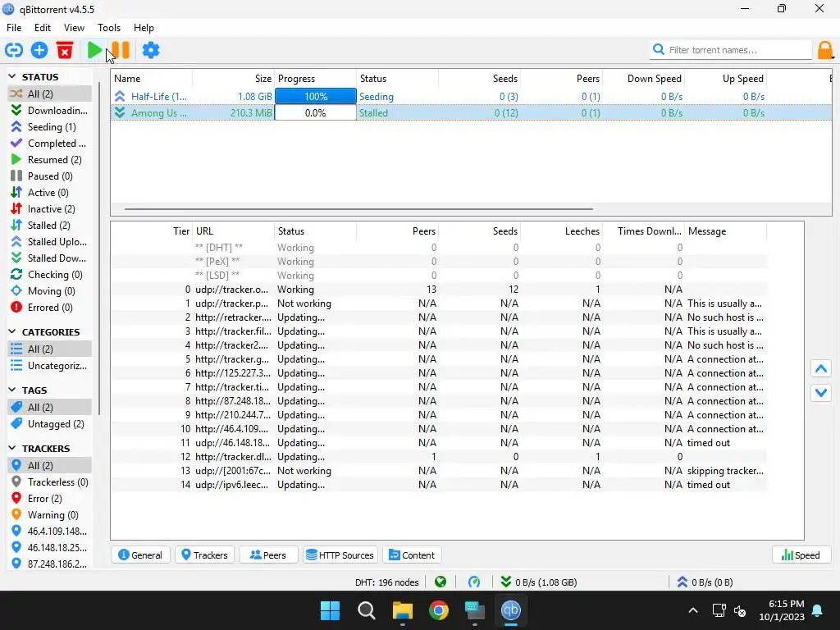Open the Tools menu
840x630 pixels.
[109, 28]
